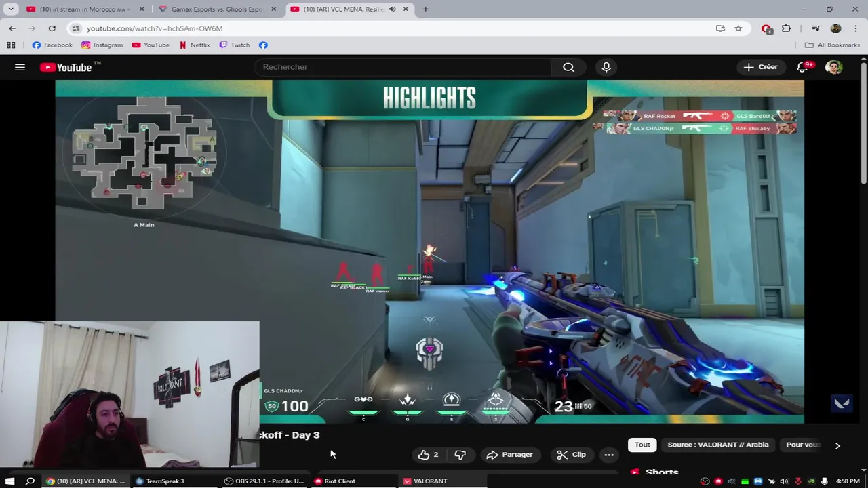Select the Tout filter chip
The width and height of the screenshot is (868, 488).
click(x=642, y=445)
